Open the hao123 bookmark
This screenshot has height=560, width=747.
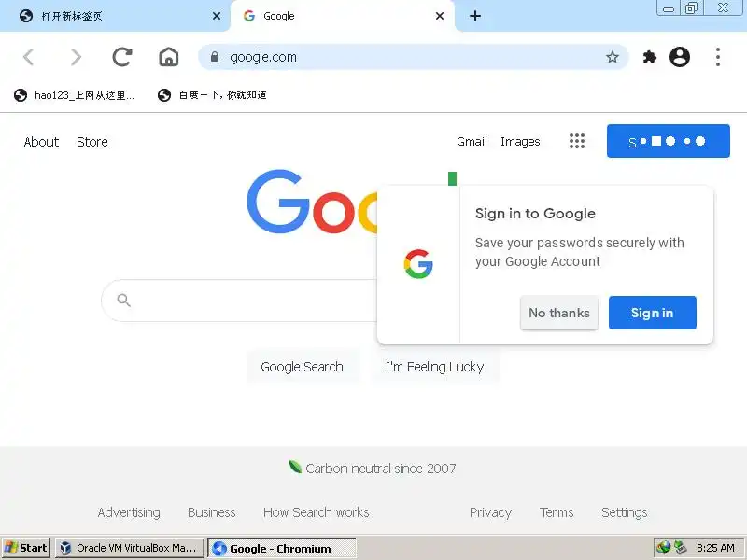[75, 95]
